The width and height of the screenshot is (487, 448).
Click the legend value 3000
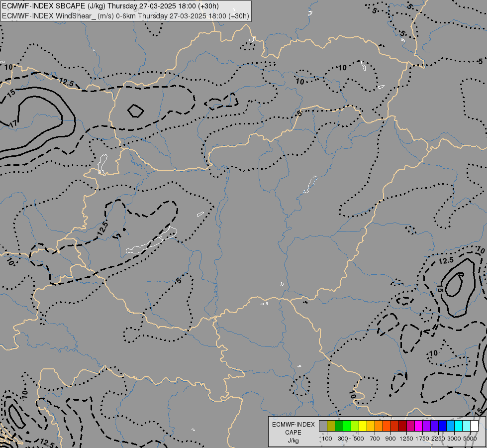pyautogui.click(x=454, y=439)
